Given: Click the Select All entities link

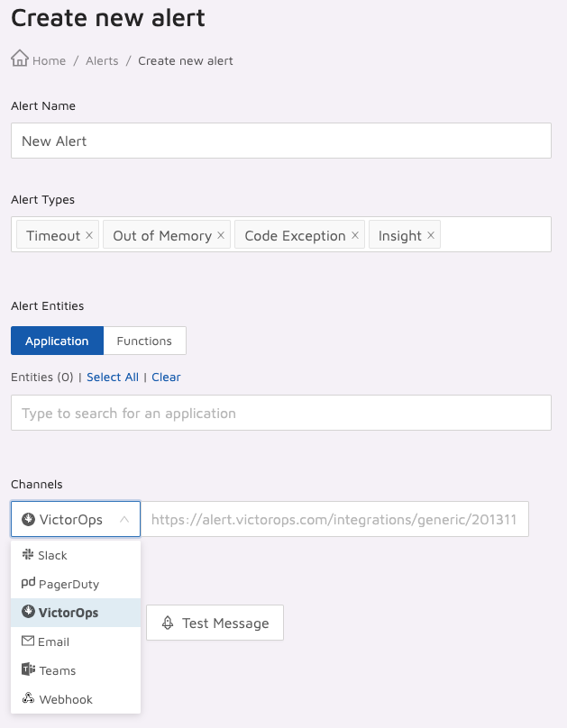Looking at the screenshot, I should (113, 377).
